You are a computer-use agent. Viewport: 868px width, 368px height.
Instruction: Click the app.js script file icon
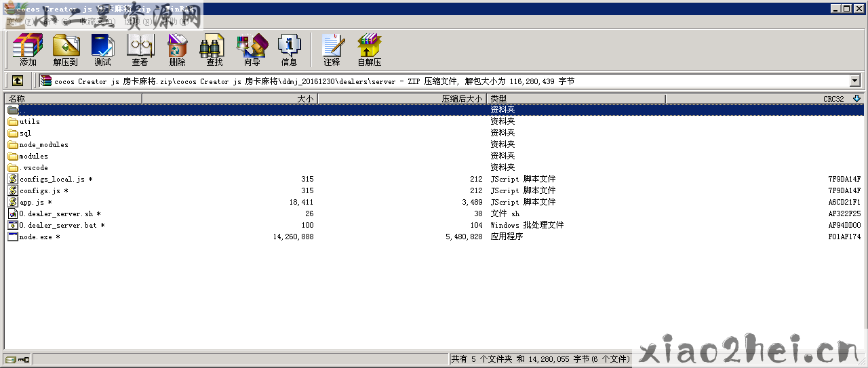13,202
